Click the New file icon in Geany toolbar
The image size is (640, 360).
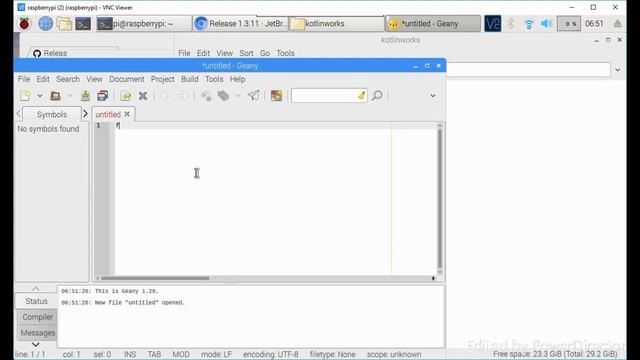pyautogui.click(x=25, y=96)
